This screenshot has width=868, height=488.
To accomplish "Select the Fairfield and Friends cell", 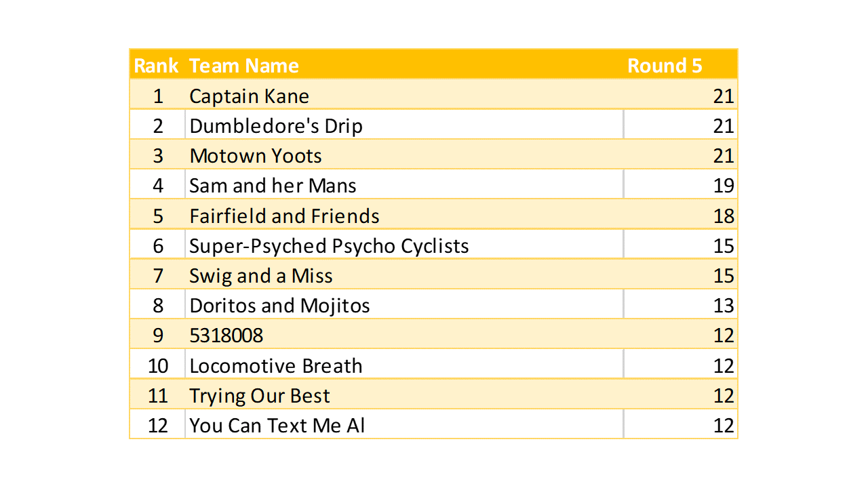I will pyautogui.click(x=284, y=216).
